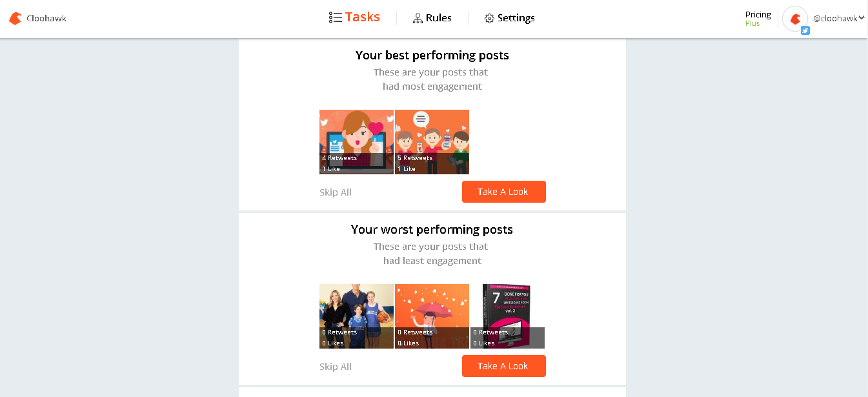Select the pink whiteboard videos box thumbnail
Image resolution: width=868 pixels, height=397 pixels.
507,316
